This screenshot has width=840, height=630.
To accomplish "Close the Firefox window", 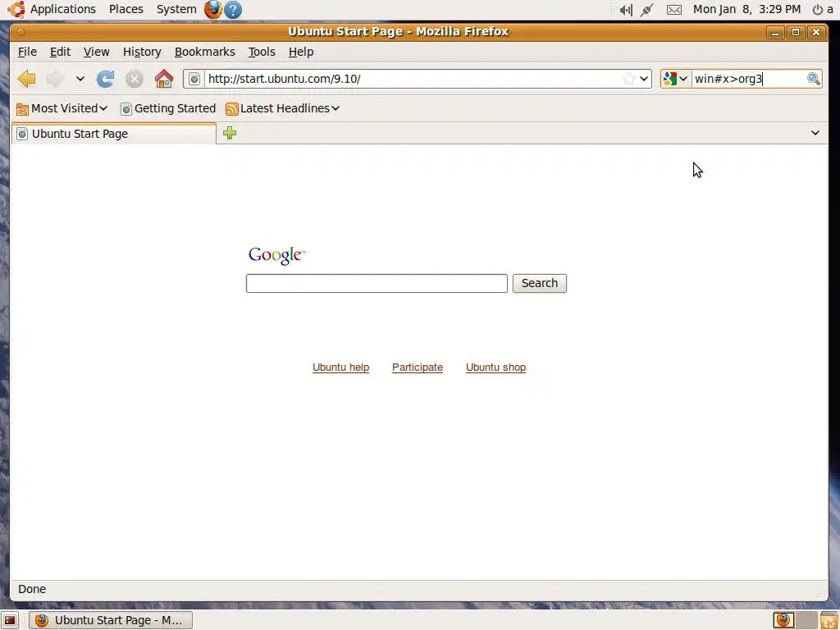I will 816,32.
